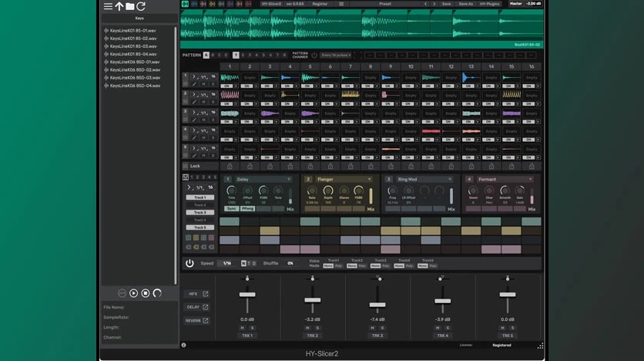Switch to pattern number 1
644x361 pixels.
click(236, 55)
